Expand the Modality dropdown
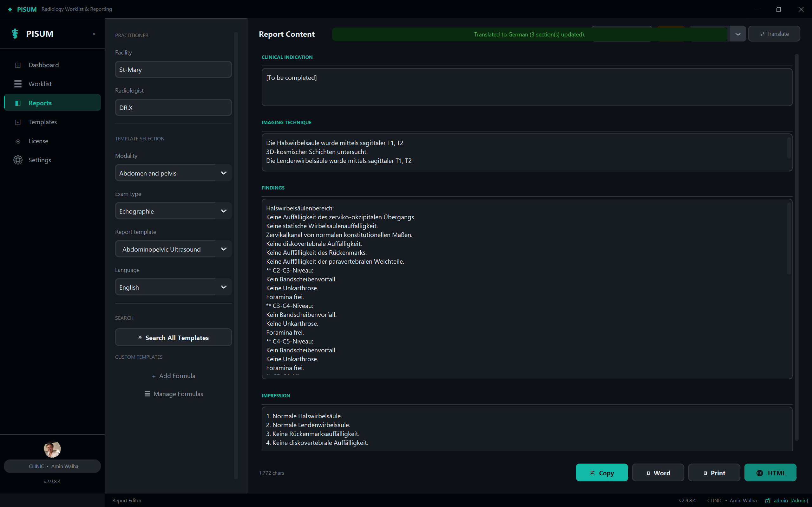Image resolution: width=812 pixels, height=507 pixels. click(x=173, y=173)
